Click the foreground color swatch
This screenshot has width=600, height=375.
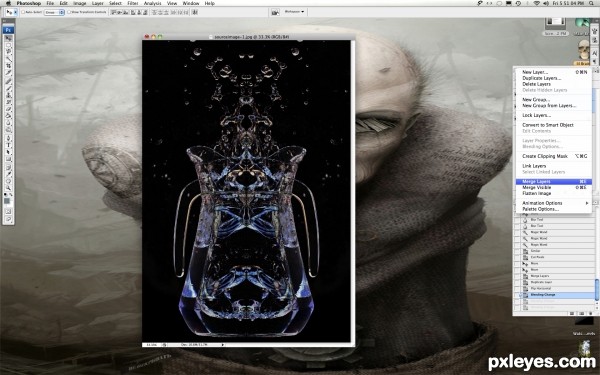tap(7, 201)
